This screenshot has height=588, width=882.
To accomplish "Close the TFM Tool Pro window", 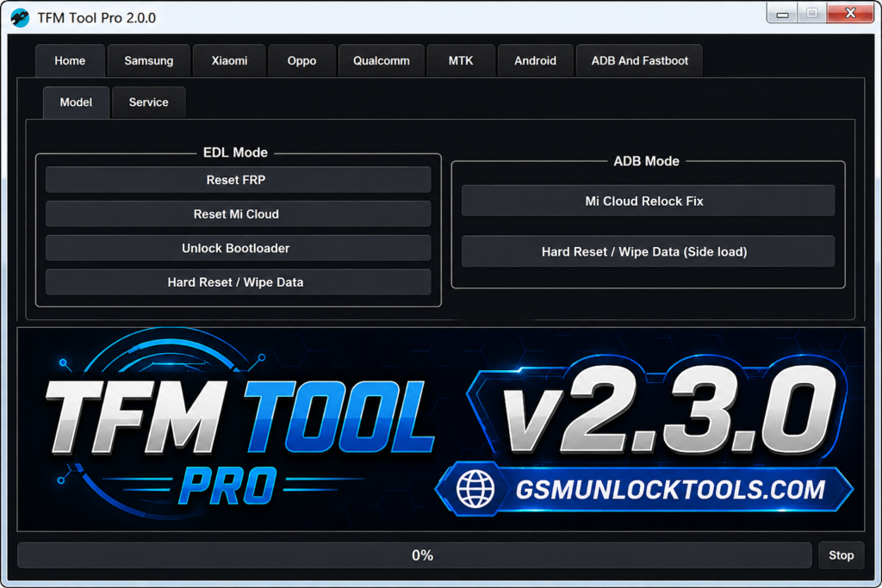I will [850, 14].
